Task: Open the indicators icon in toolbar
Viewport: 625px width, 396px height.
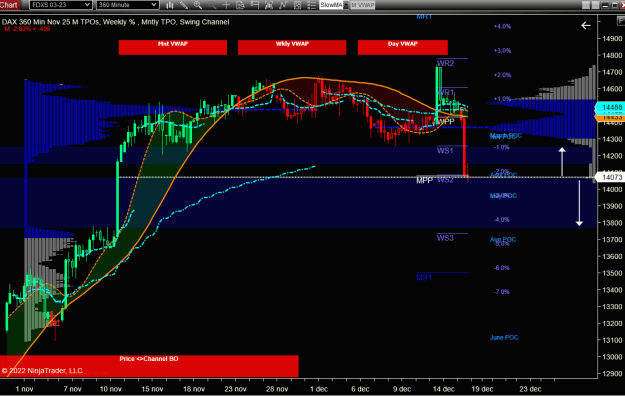Action: click(x=283, y=5)
